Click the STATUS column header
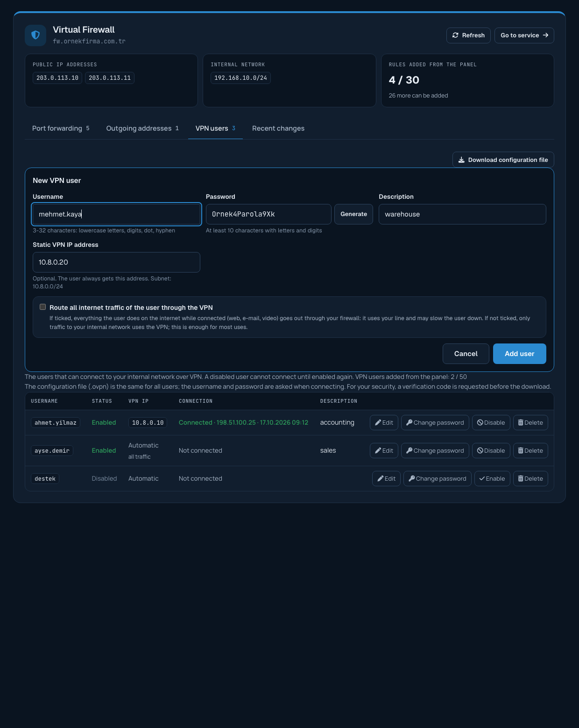This screenshot has height=728, width=579. (102, 401)
